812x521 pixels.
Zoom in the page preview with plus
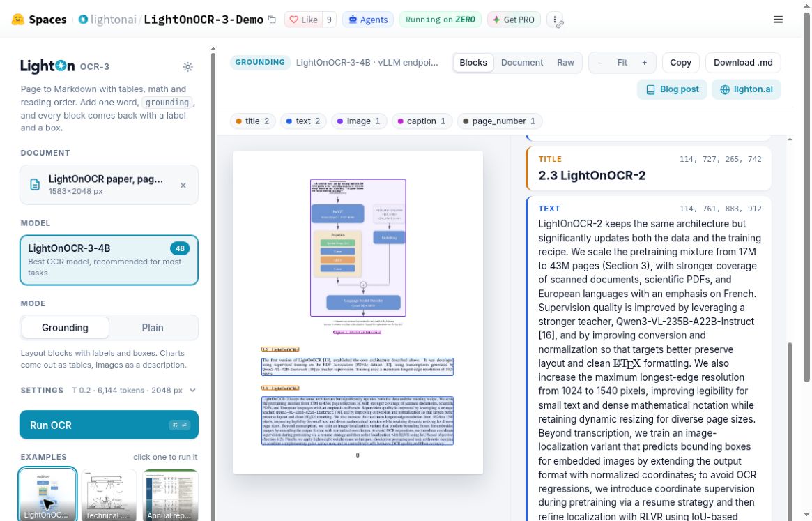tap(644, 63)
